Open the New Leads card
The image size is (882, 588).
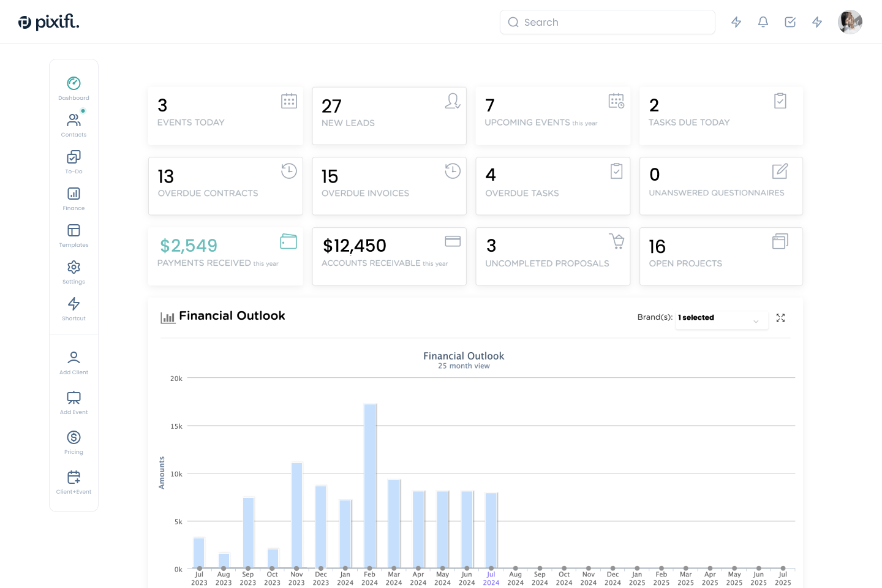[x=390, y=116]
